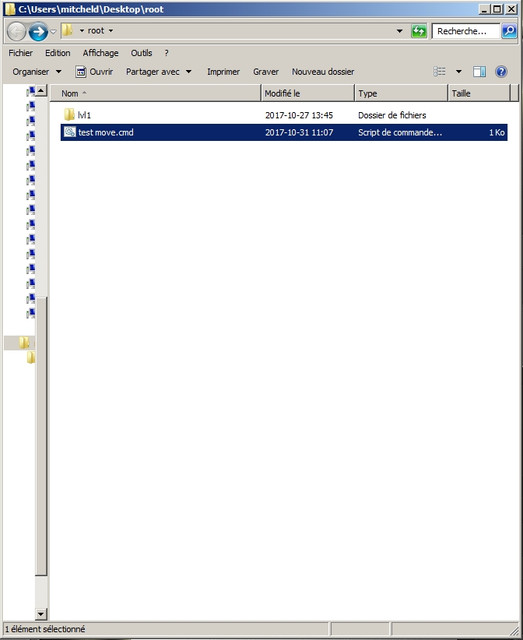
Task: Click Imprimer in the toolbar
Action: pos(223,72)
